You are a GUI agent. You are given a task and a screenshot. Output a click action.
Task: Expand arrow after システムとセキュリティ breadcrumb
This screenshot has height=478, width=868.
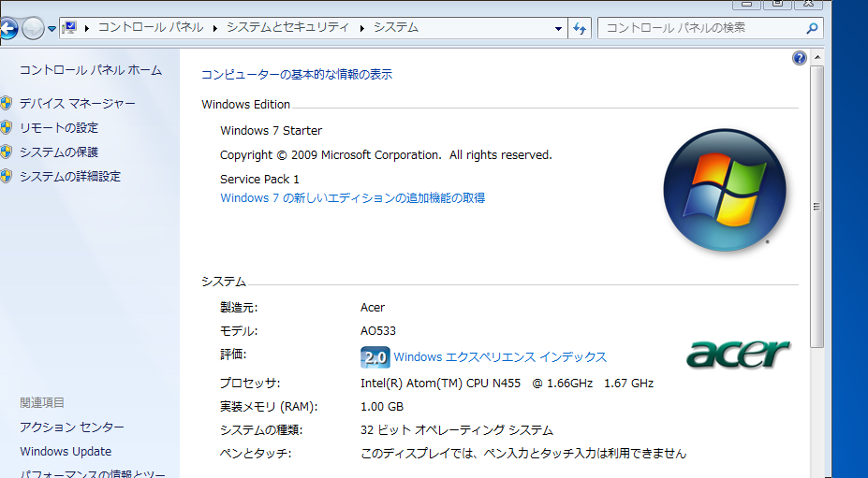click(362, 28)
